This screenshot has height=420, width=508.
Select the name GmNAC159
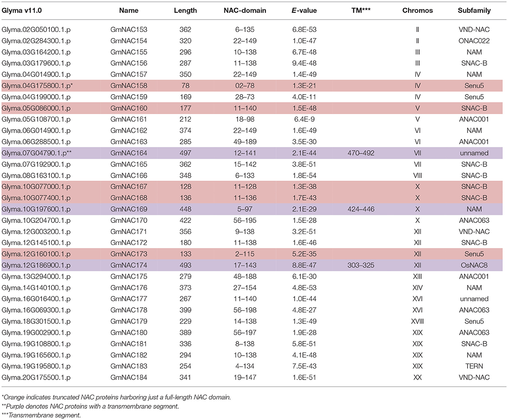point(129,97)
